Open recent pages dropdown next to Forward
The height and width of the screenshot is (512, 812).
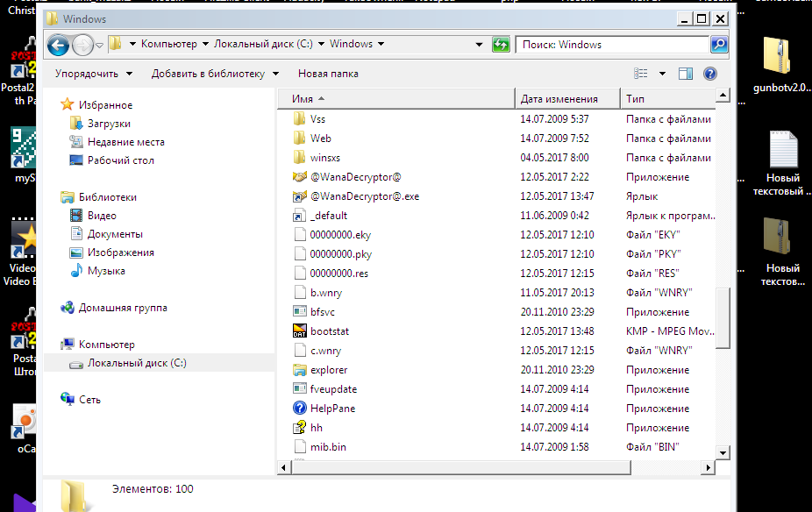99,45
